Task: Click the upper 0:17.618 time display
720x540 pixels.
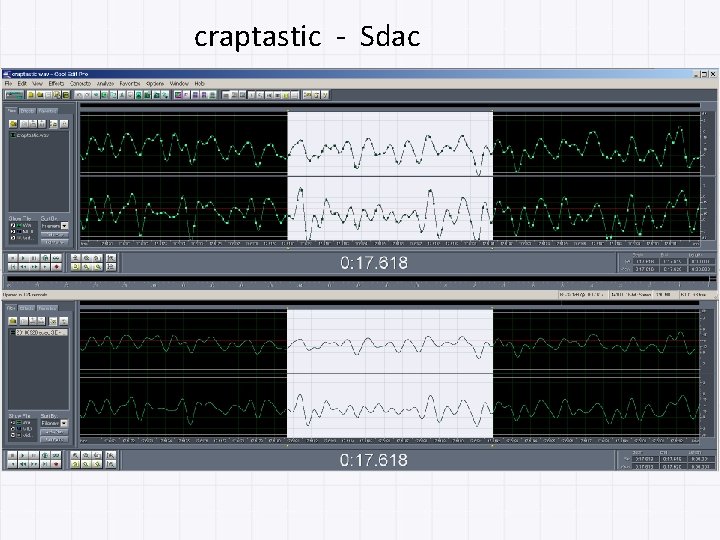Action: [x=374, y=263]
